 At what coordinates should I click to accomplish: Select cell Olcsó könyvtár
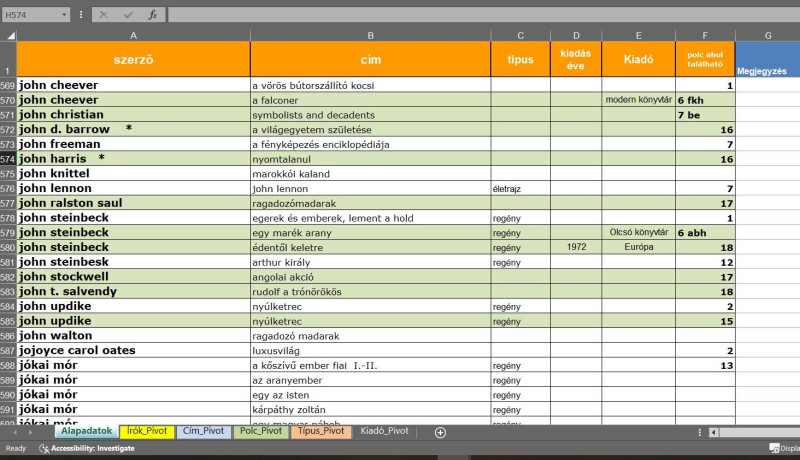click(638, 233)
